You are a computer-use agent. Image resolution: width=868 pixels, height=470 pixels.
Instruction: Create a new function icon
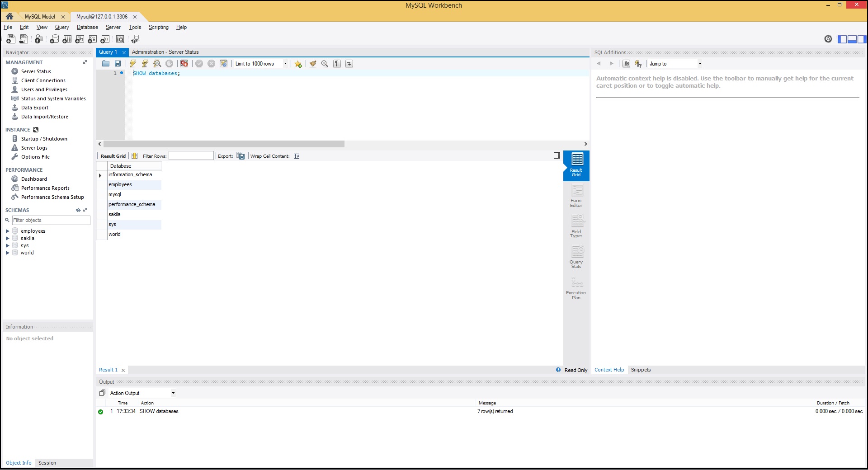105,39
